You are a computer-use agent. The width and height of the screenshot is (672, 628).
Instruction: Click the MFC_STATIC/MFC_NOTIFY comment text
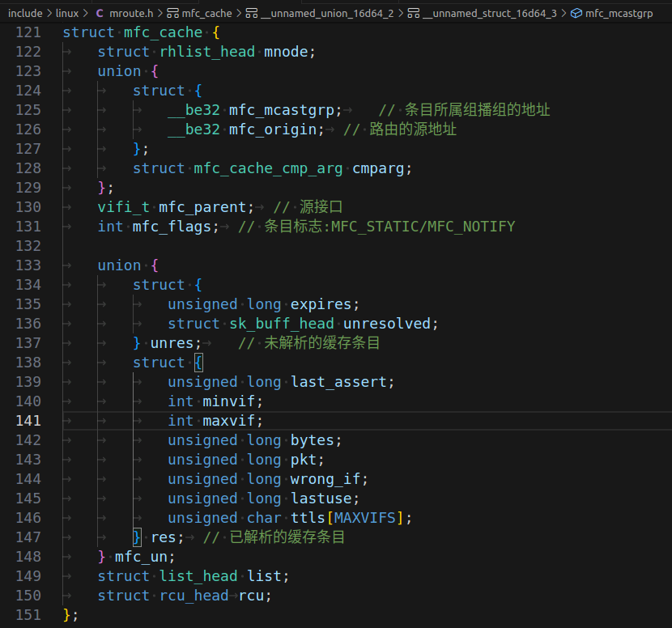423,227
